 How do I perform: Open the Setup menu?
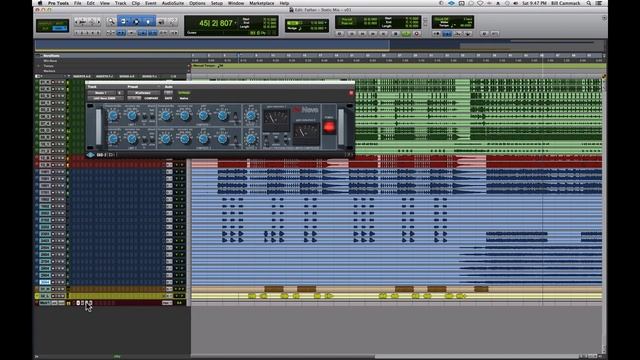tap(217, 3)
